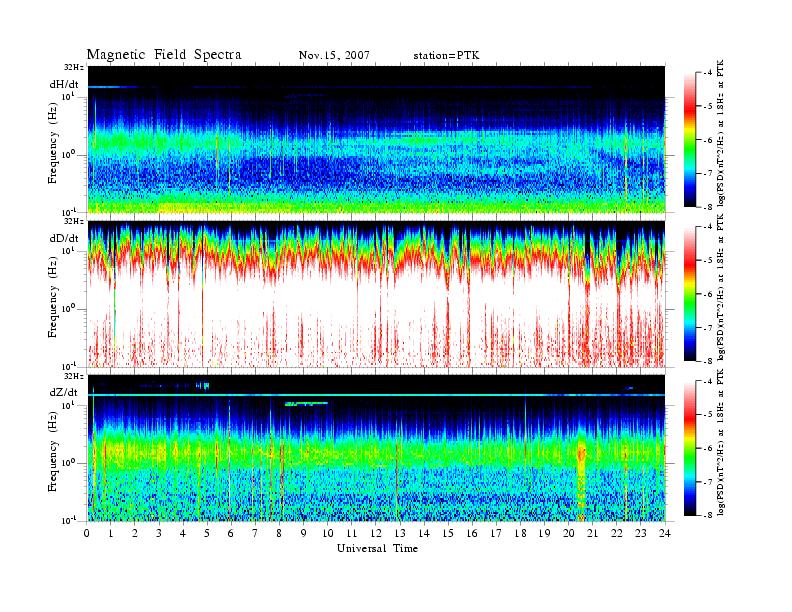
Task: Click the '-6' tick on dD/dt color bar
Action: 706,294
